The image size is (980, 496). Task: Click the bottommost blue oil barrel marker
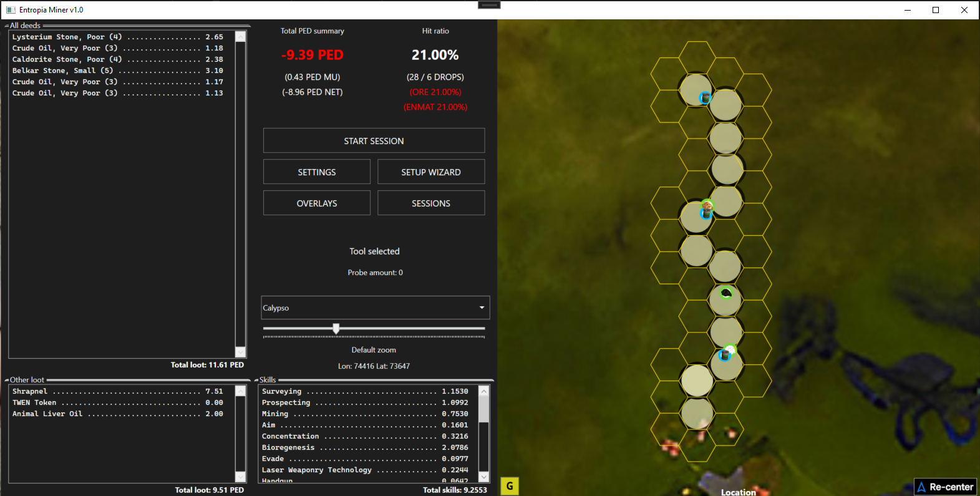[724, 356]
